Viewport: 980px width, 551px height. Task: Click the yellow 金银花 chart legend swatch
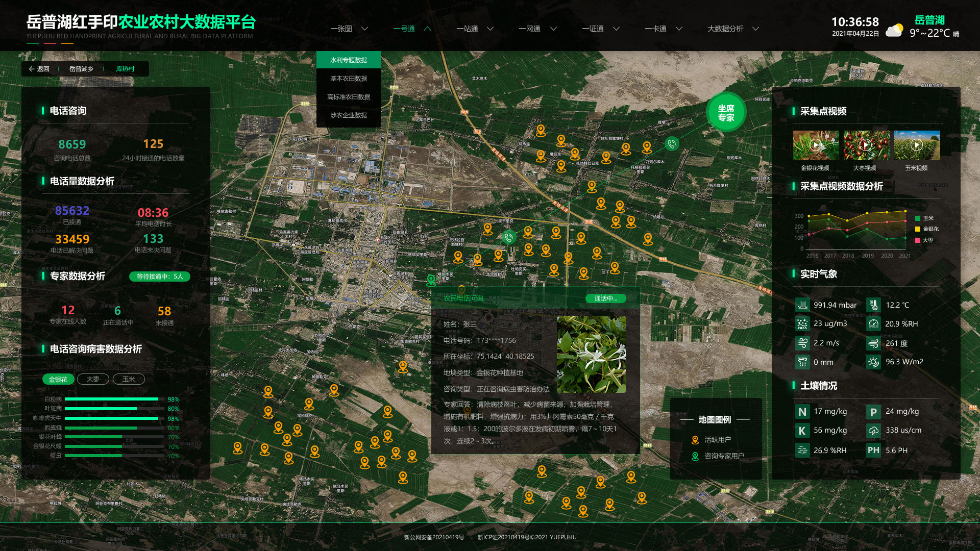tap(918, 229)
